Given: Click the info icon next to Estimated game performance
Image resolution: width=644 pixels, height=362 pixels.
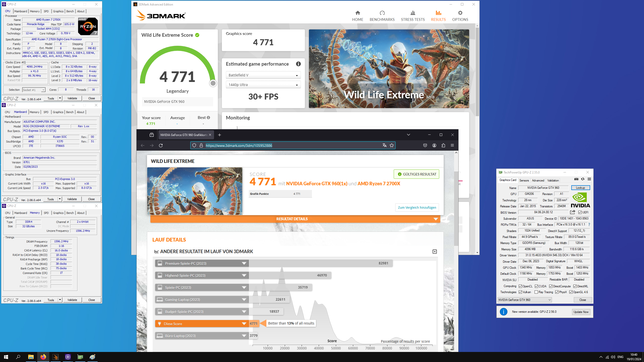Looking at the screenshot, I should pos(298,64).
